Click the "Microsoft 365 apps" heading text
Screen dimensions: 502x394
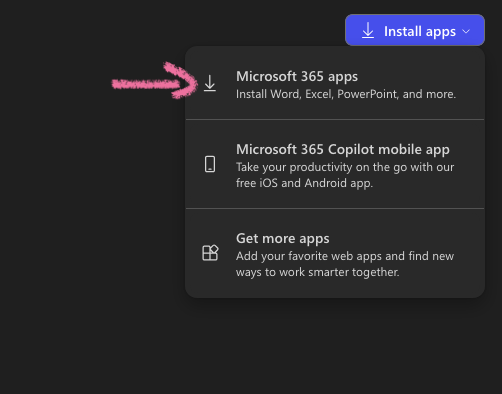[x=297, y=77]
